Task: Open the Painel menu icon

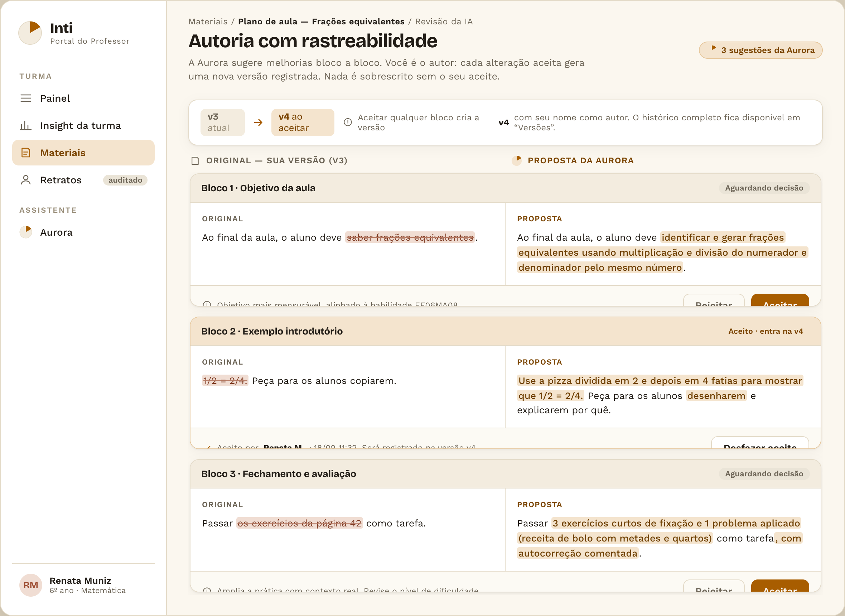Action: (x=26, y=98)
